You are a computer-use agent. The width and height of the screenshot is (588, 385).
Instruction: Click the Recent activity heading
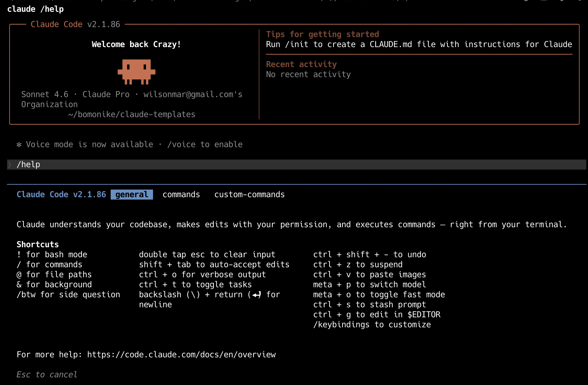[301, 64]
